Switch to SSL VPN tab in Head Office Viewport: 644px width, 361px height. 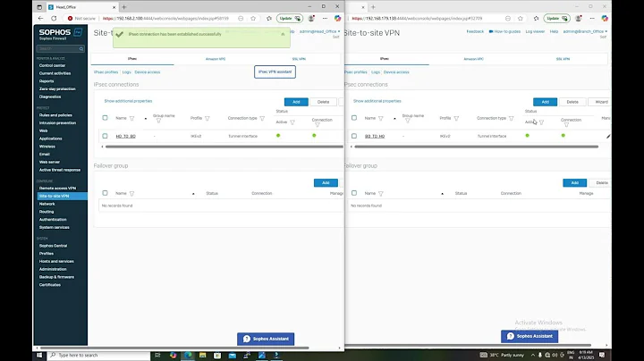coord(299,59)
